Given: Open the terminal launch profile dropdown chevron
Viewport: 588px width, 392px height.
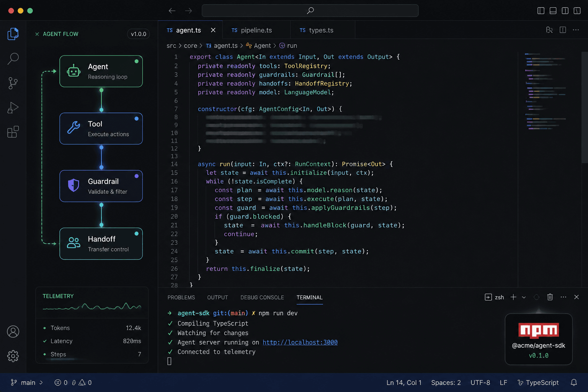Looking at the screenshot, I should coord(524,297).
